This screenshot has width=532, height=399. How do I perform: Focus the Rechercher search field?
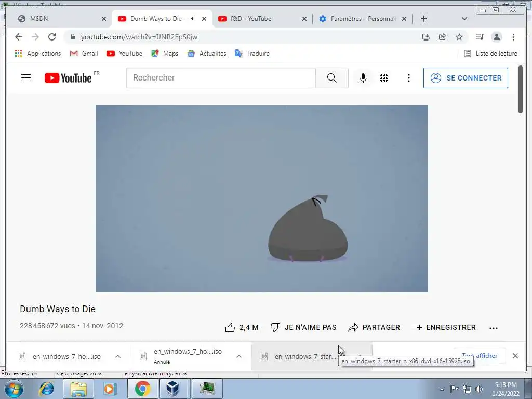(x=221, y=78)
